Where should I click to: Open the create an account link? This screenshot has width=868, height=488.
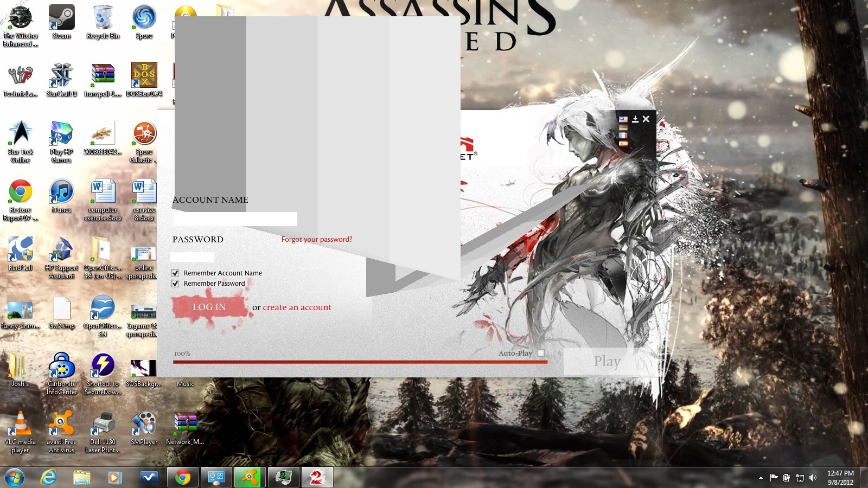point(297,307)
